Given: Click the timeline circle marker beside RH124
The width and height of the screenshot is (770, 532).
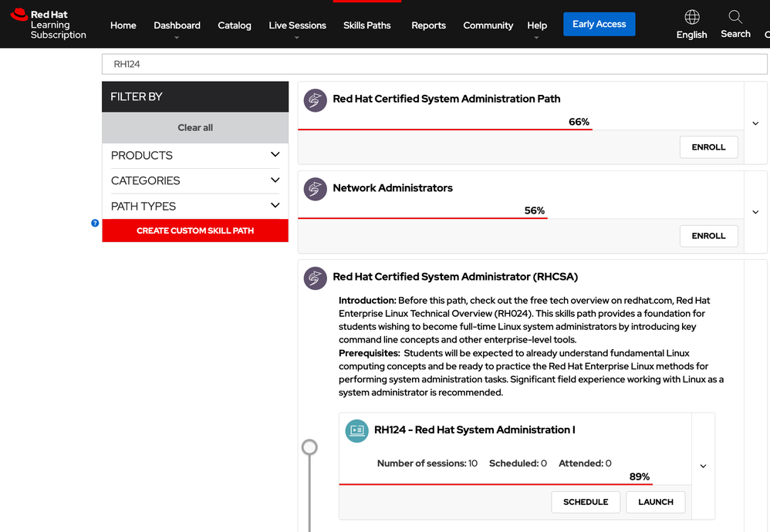Looking at the screenshot, I should click(309, 447).
